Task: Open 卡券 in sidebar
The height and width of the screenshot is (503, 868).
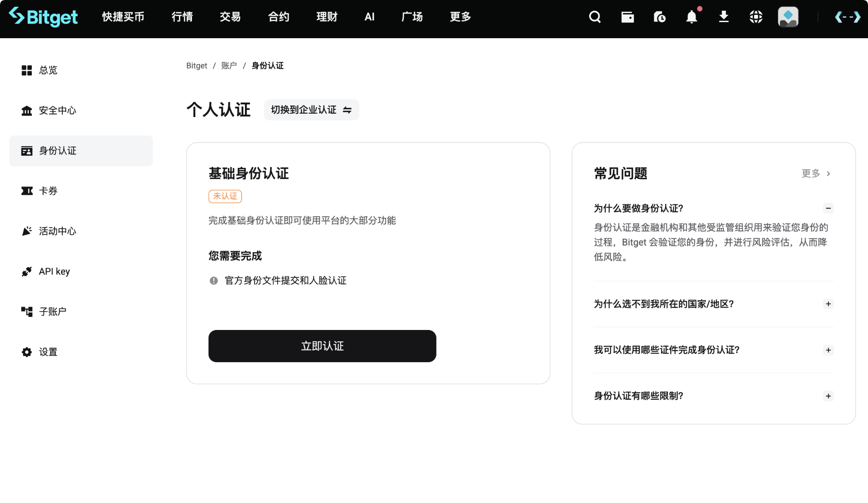Action: coord(81,191)
